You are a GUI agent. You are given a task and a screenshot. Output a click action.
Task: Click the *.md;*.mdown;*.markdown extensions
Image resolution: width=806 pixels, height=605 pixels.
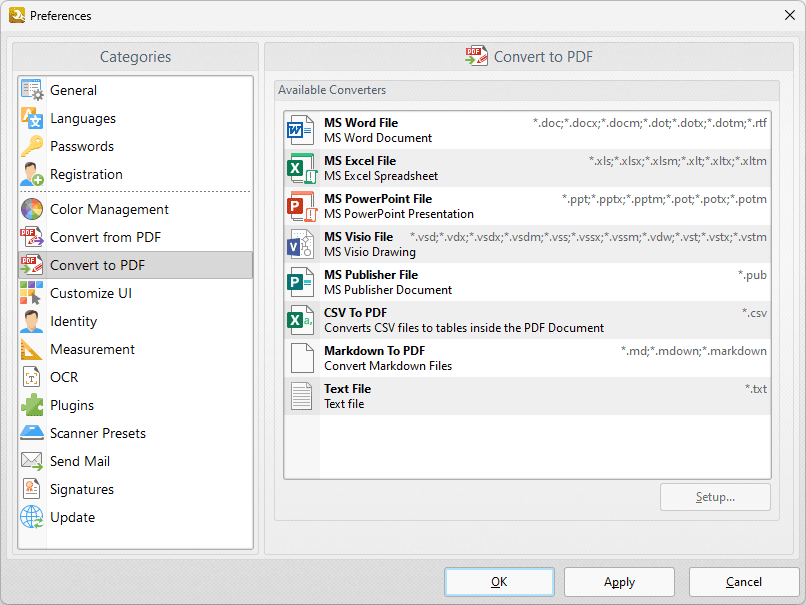[x=693, y=351]
